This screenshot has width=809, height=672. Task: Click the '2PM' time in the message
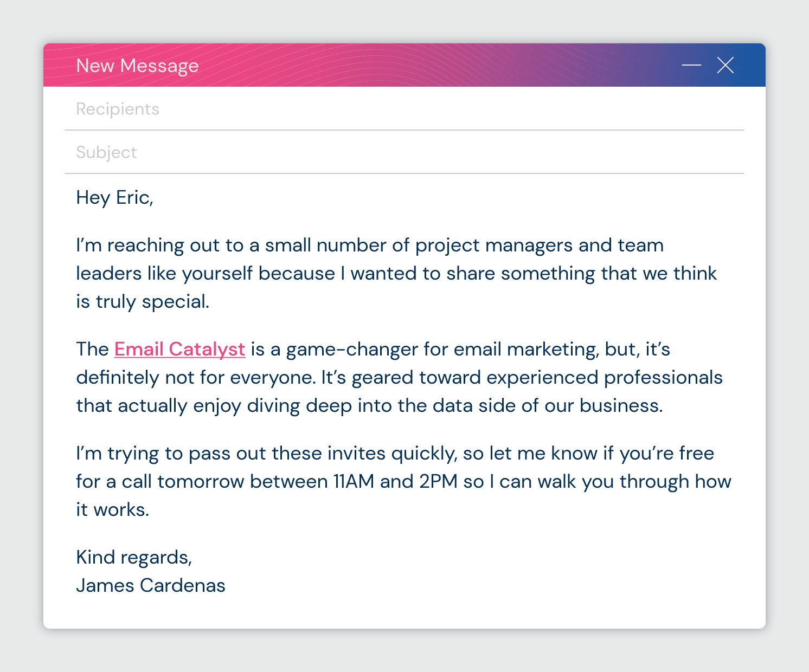click(438, 482)
